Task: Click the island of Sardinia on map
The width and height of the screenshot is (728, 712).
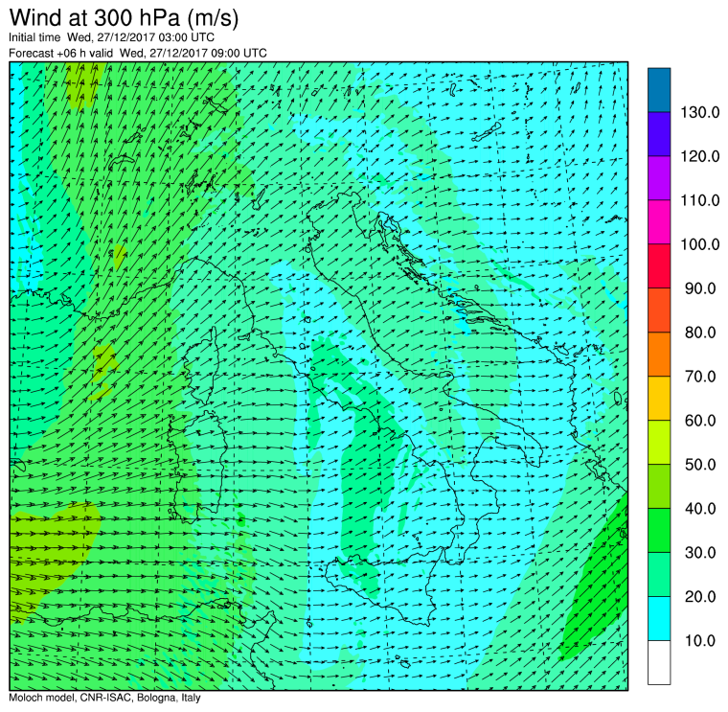Action: 197,466
